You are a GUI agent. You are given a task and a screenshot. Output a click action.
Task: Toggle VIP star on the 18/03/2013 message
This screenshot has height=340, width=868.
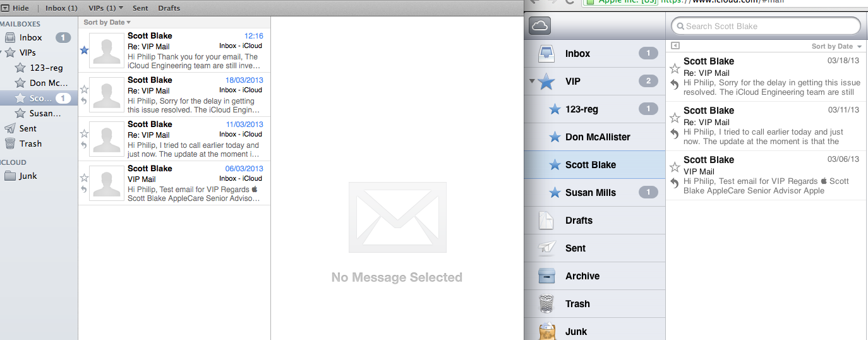click(84, 89)
